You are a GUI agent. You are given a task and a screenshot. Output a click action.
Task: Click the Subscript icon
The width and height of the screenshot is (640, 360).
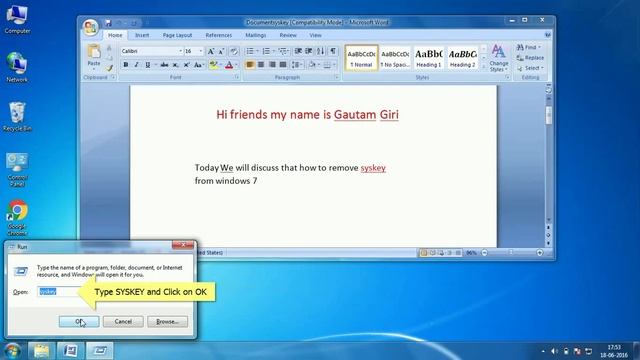tap(176, 65)
